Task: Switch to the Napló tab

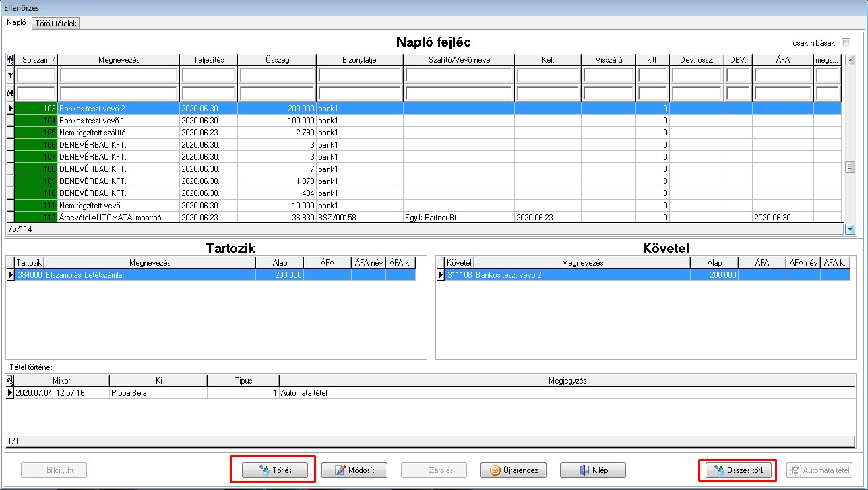Action: (x=16, y=22)
